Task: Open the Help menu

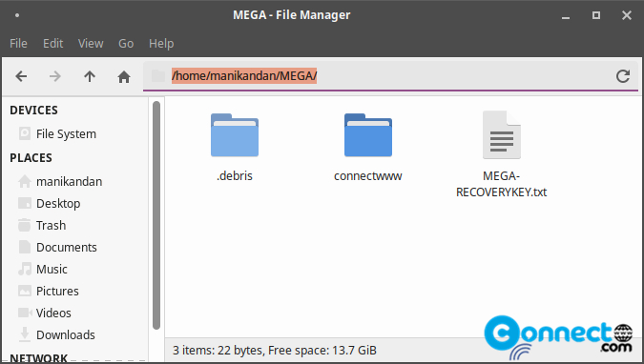Action: click(x=161, y=44)
